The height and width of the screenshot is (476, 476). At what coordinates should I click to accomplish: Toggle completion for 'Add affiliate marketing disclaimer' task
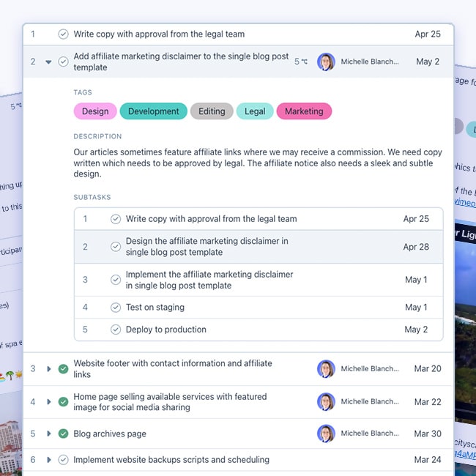63,62
